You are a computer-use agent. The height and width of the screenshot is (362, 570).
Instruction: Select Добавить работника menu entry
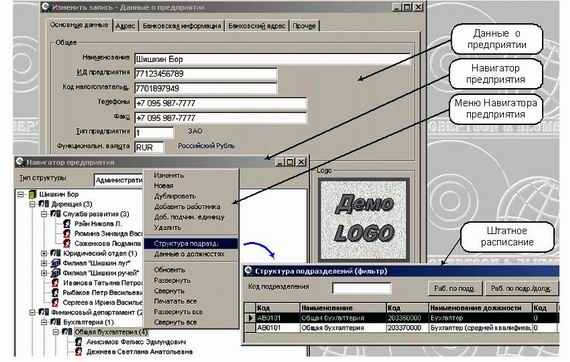(187, 206)
